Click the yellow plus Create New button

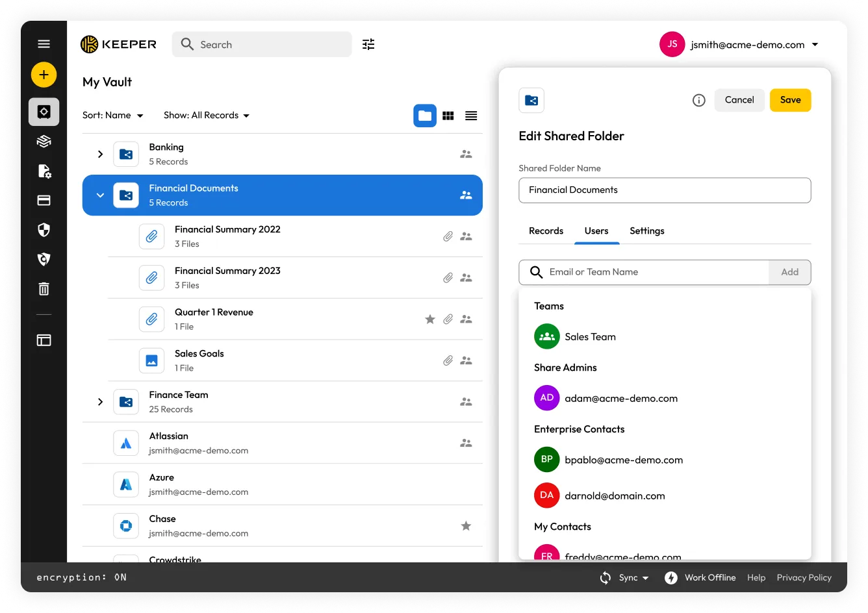coord(44,75)
